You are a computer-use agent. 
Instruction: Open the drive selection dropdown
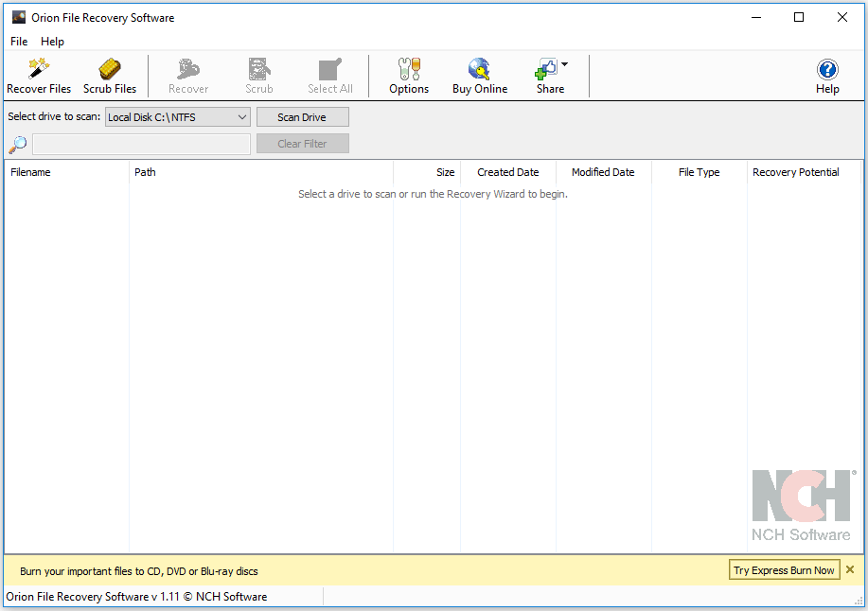click(x=242, y=117)
